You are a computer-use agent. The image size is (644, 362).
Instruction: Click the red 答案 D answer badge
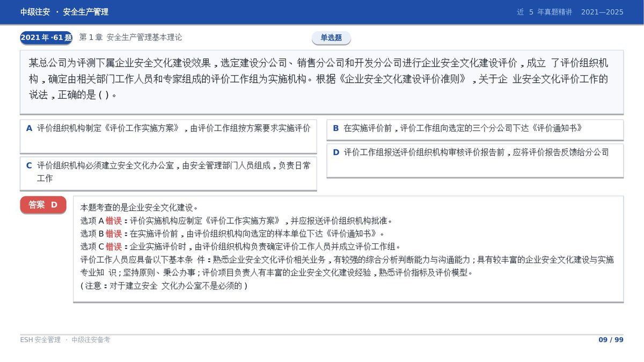coord(43,205)
